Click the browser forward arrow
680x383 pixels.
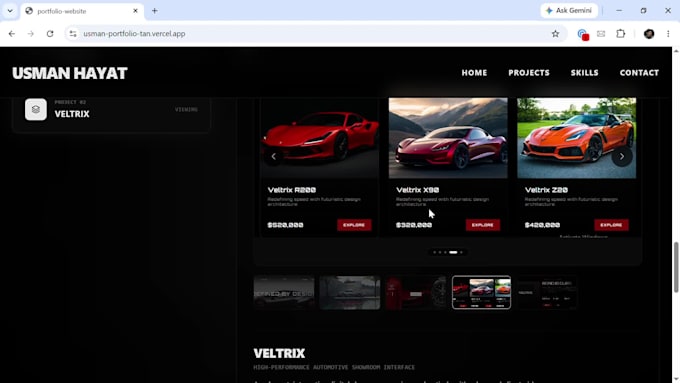pyautogui.click(x=30, y=34)
